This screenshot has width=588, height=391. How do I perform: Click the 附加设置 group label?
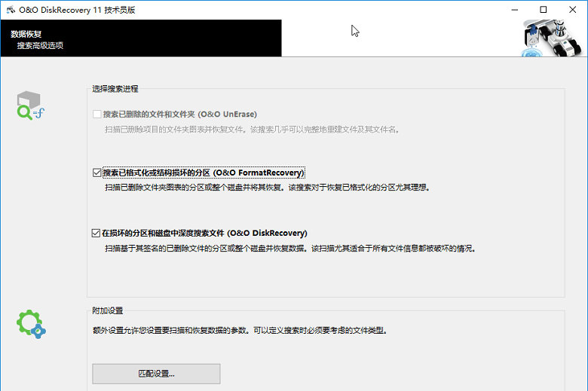click(x=108, y=311)
